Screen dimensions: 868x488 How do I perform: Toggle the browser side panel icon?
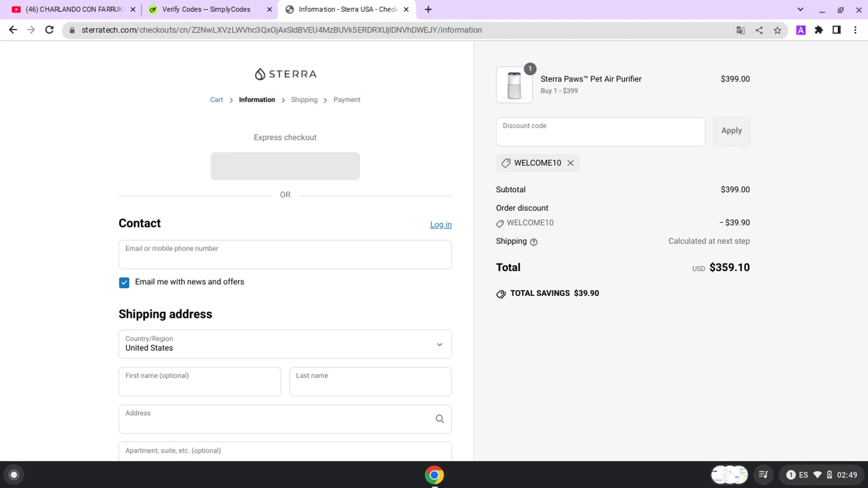(x=837, y=30)
